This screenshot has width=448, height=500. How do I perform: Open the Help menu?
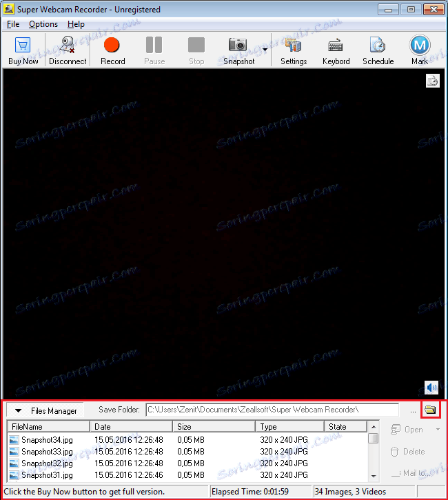click(x=76, y=24)
